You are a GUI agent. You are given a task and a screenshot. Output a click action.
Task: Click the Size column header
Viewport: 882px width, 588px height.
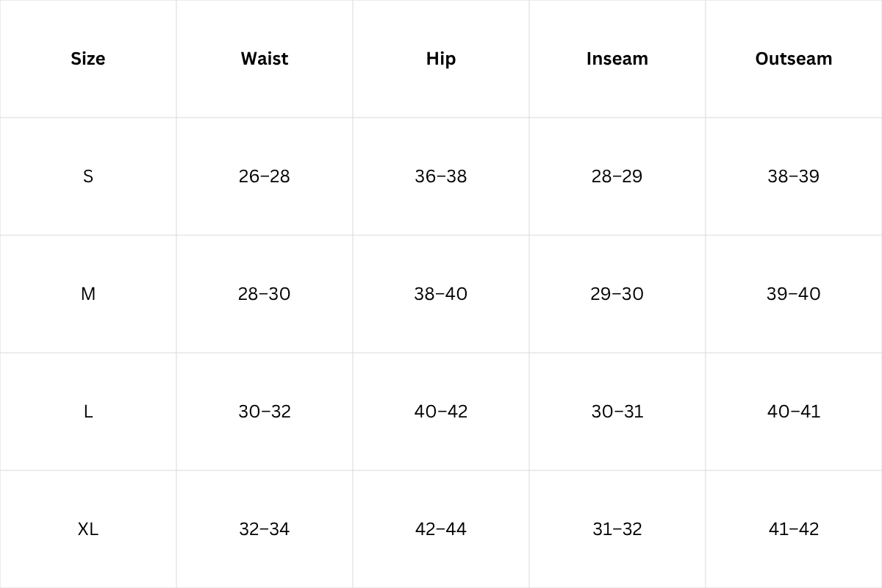(x=88, y=59)
